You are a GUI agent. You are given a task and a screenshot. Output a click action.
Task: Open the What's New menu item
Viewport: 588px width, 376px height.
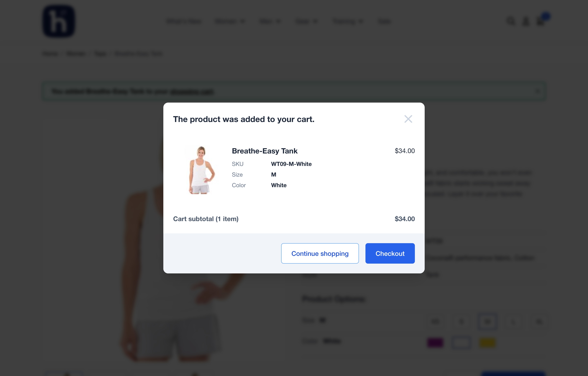184,21
